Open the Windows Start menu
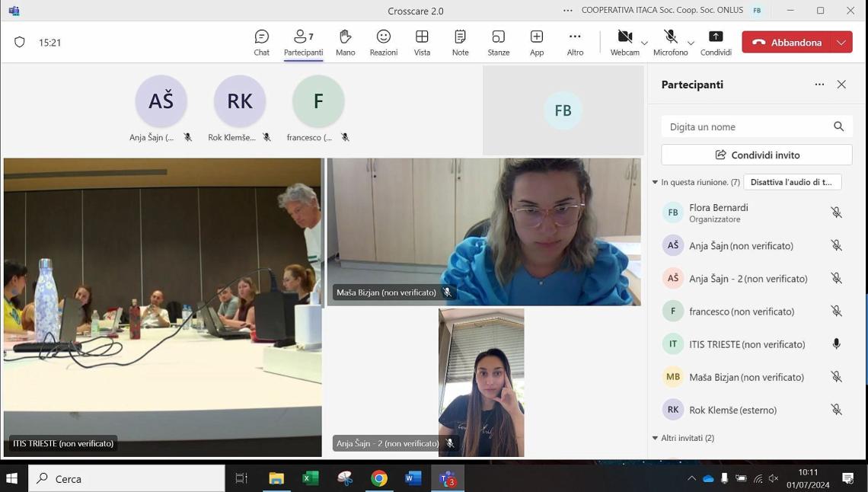Screen dimensions: 868x492 tap(12, 478)
